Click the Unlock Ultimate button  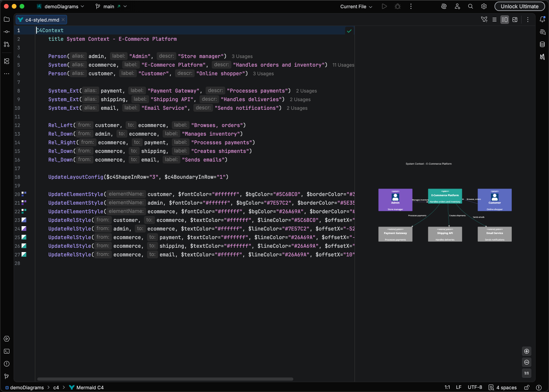tap(519, 7)
